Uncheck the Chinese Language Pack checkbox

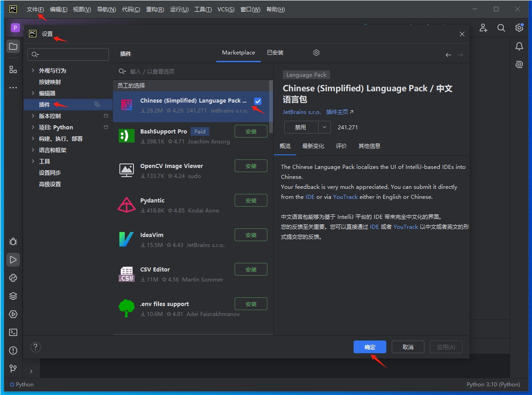[258, 101]
